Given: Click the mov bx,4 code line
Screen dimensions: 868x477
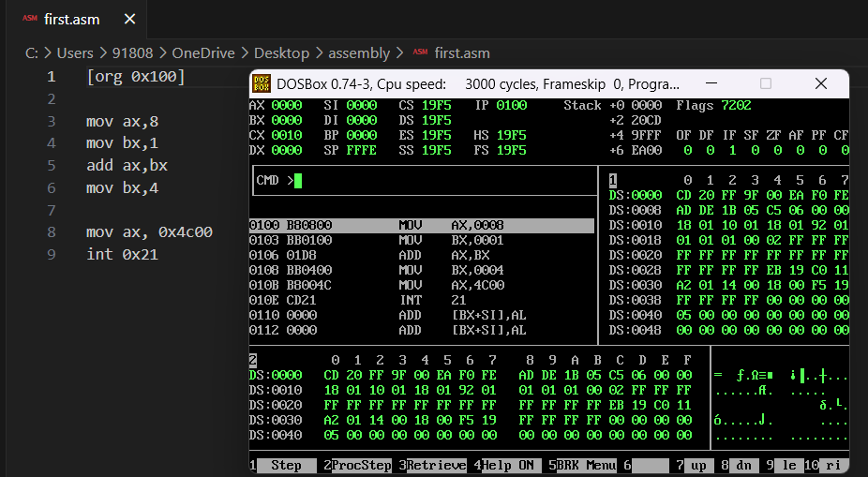Looking at the screenshot, I should coord(123,188).
